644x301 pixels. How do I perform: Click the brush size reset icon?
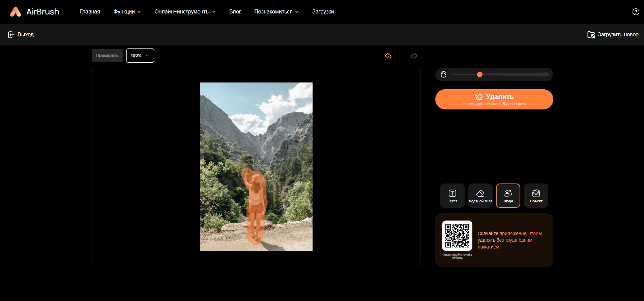pos(443,74)
